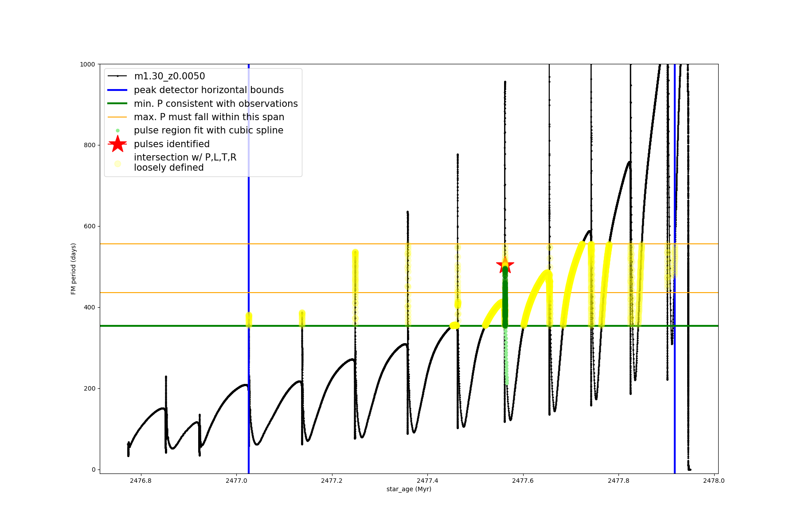Click the black line sample in the legend
Viewport: 798px width, 532px height.
[117, 76]
